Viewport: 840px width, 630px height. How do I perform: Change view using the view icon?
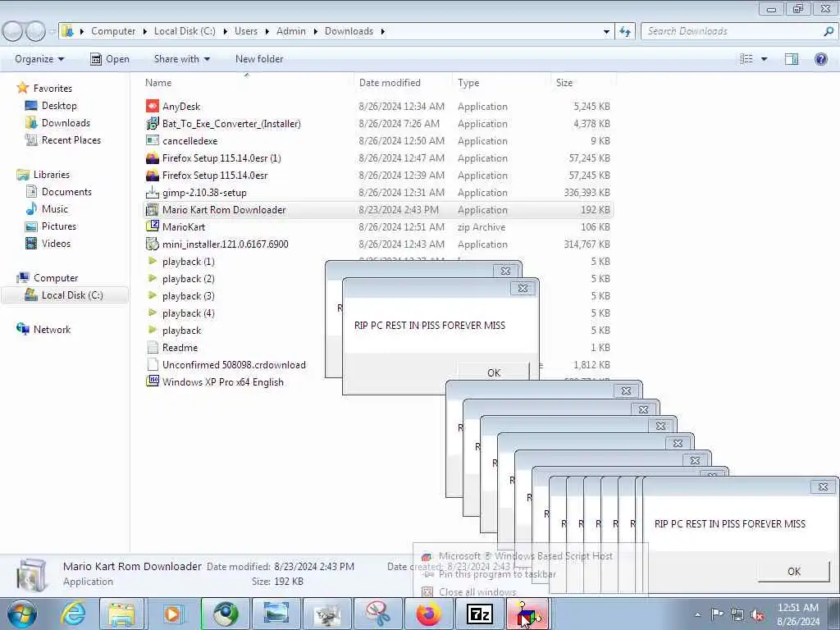[746, 59]
